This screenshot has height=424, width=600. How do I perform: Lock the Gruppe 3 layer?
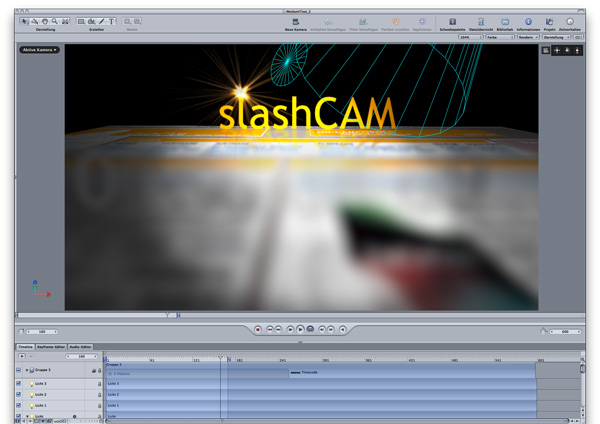point(99,370)
